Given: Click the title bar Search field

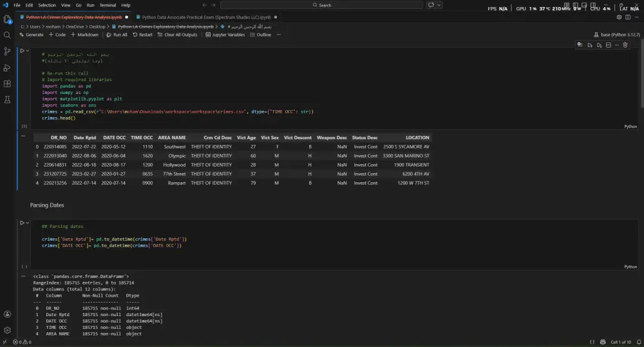Looking at the screenshot, I should [321, 5].
